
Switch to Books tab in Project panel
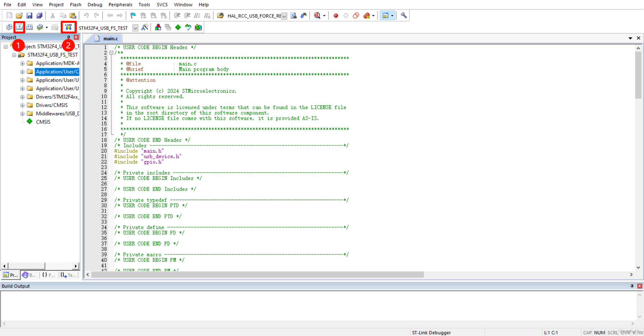coord(29,275)
